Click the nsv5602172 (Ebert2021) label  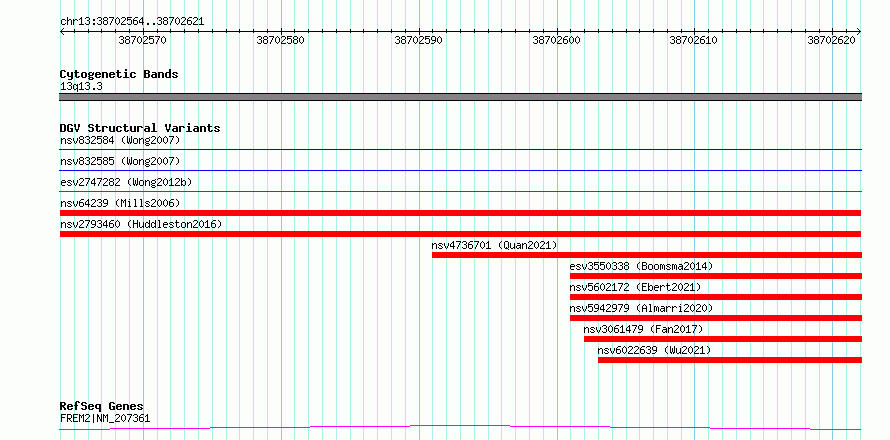point(635,287)
